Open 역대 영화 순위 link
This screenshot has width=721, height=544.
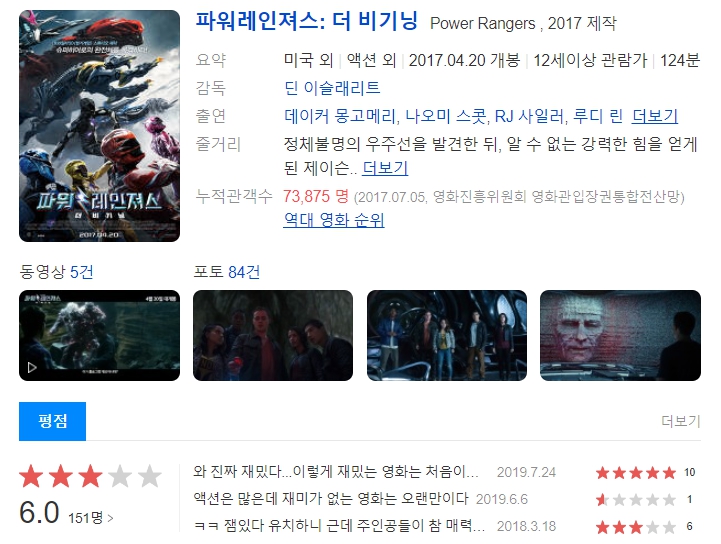(334, 220)
